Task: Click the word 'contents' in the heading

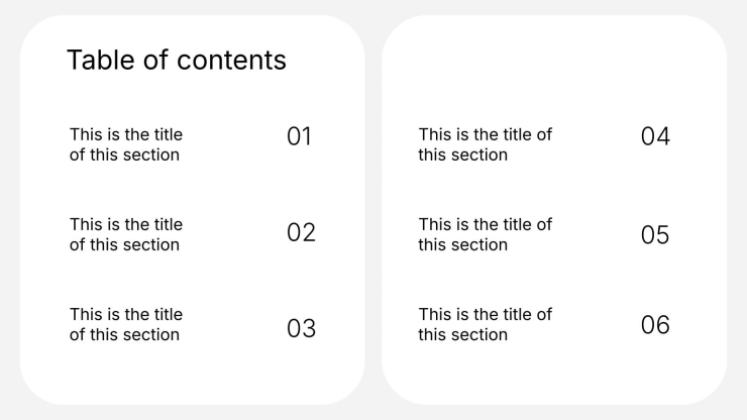Action: pyautogui.click(x=232, y=60)
